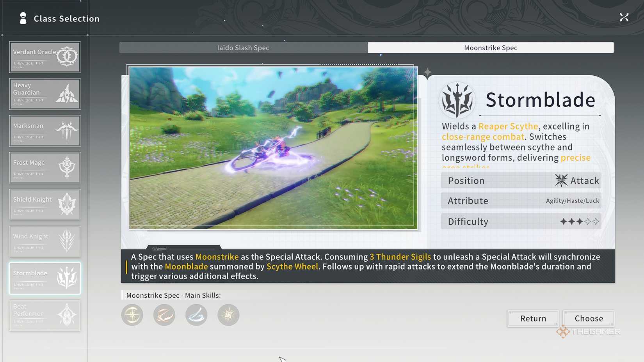Confirm class with the Choose button
The height and width of the screenshot is (362, 644).
tap(589, 318)
